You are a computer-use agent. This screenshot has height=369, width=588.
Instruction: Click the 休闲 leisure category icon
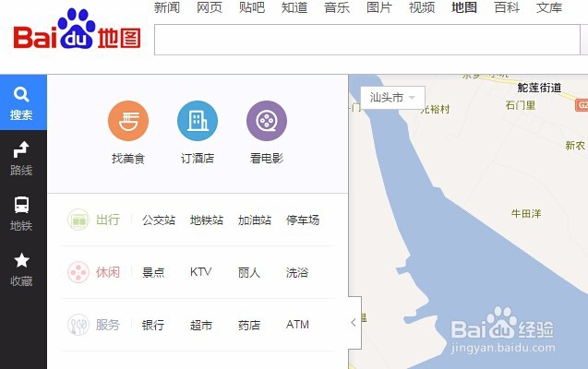[x=78, y=272]
